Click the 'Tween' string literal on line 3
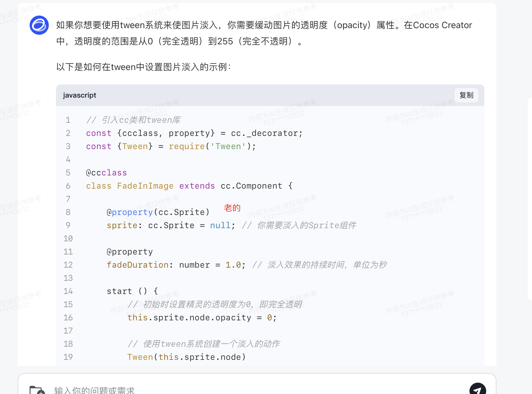 [228, 146]
